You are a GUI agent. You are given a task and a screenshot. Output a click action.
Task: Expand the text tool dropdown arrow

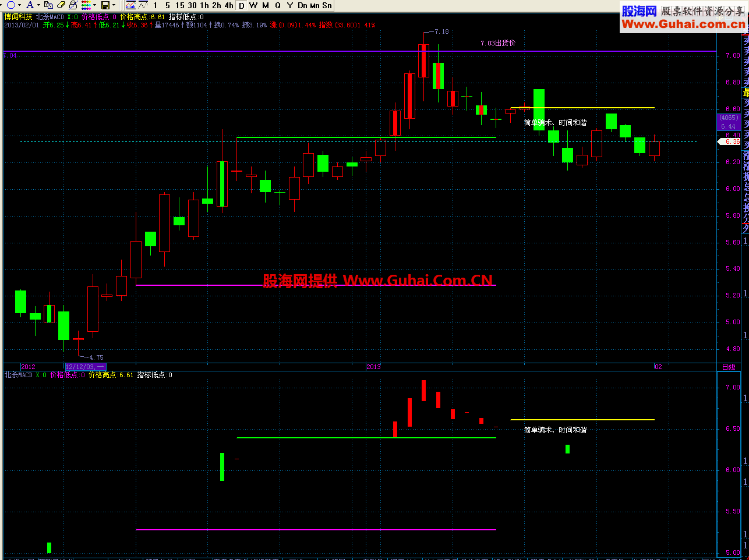point(38,5)
